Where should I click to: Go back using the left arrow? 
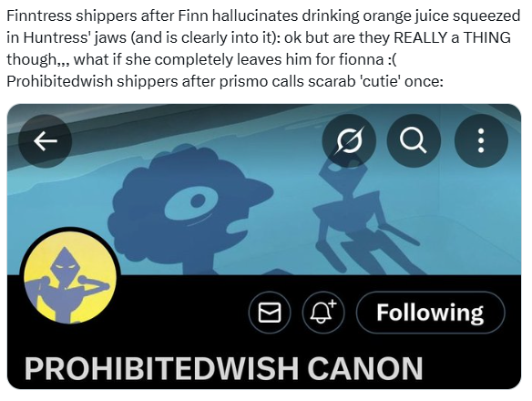pos(46,141)
